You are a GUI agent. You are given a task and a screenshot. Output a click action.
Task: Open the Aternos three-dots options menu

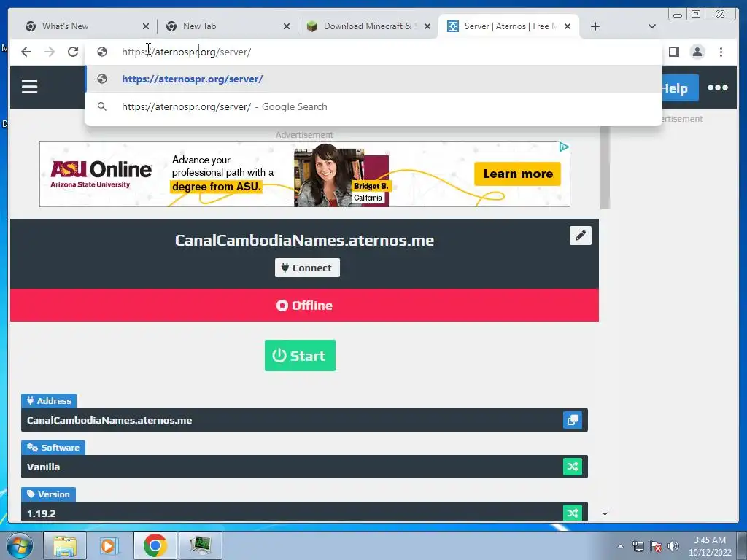[x=718, y=87]
